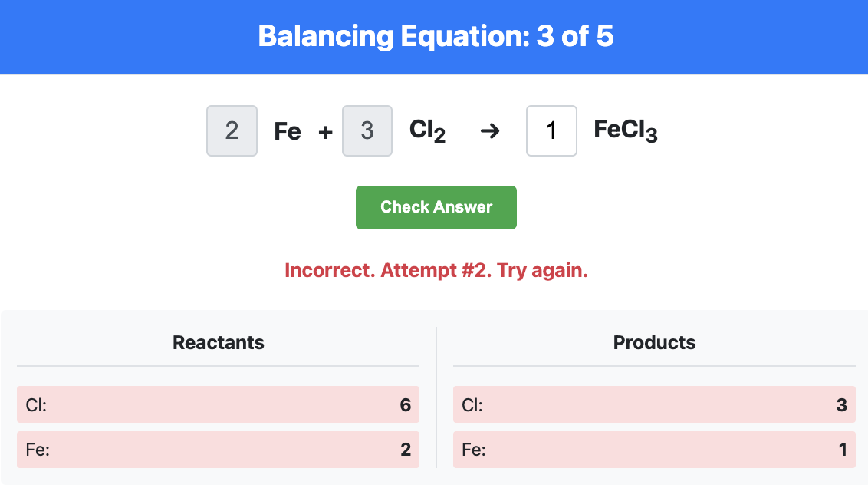868x488 pixels.
Task: Click the Reactants column heading
Action: tap(218, 342)
